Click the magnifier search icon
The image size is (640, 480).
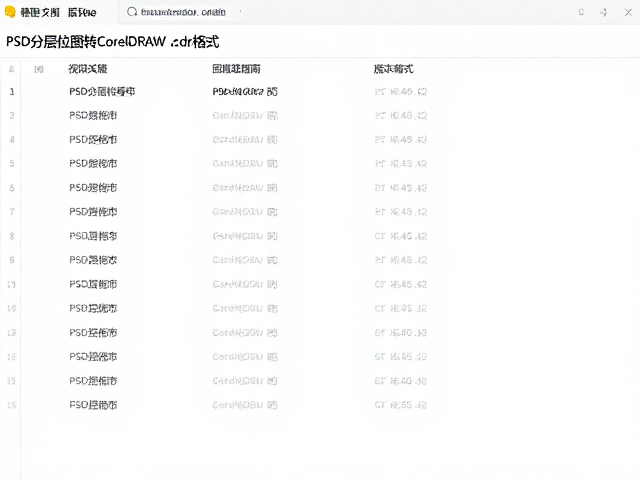click(x=132, y=12)
